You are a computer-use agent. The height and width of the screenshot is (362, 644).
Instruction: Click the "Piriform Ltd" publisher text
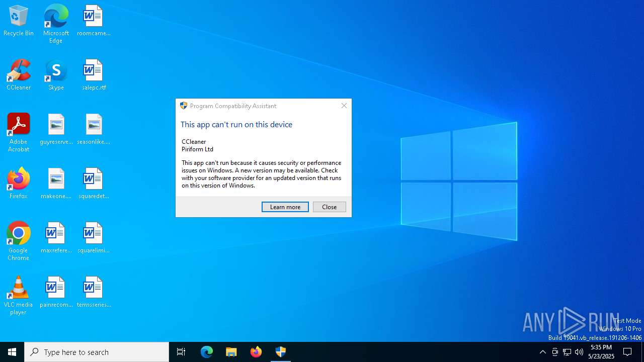coord(197,149)
